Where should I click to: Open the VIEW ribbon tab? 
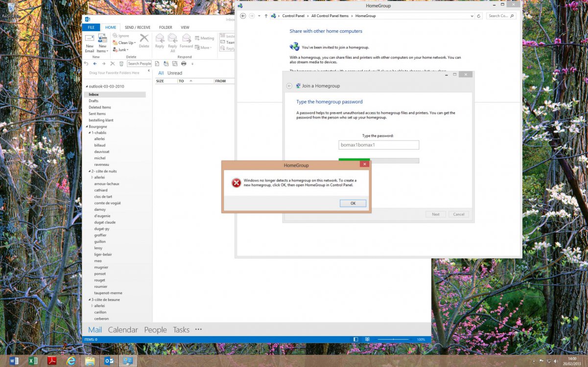[185, 27]
